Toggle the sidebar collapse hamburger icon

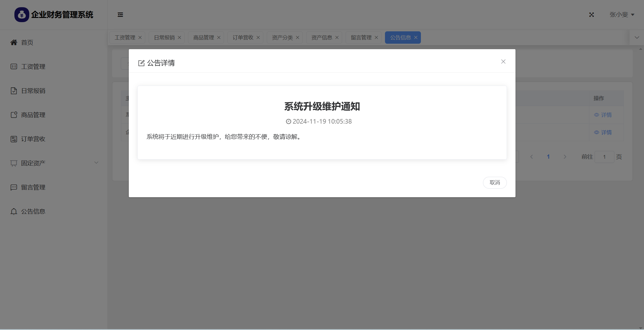pyautogui.click(x=120, y=15)
